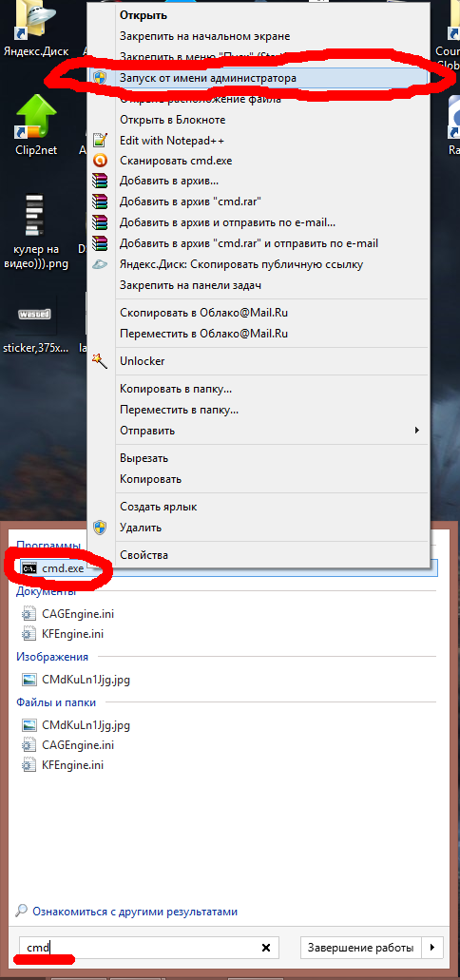Select 'Вырезать' in context menu
The height and width of the screenshot is (980, 460).
pos(259,458)
